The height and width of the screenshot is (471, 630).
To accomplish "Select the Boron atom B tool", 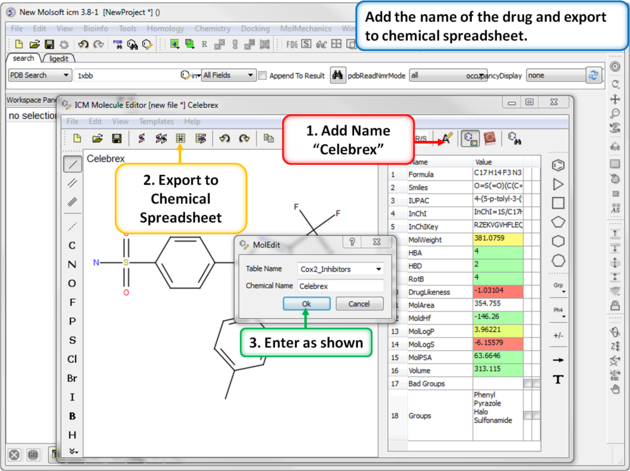I will 72,416.
